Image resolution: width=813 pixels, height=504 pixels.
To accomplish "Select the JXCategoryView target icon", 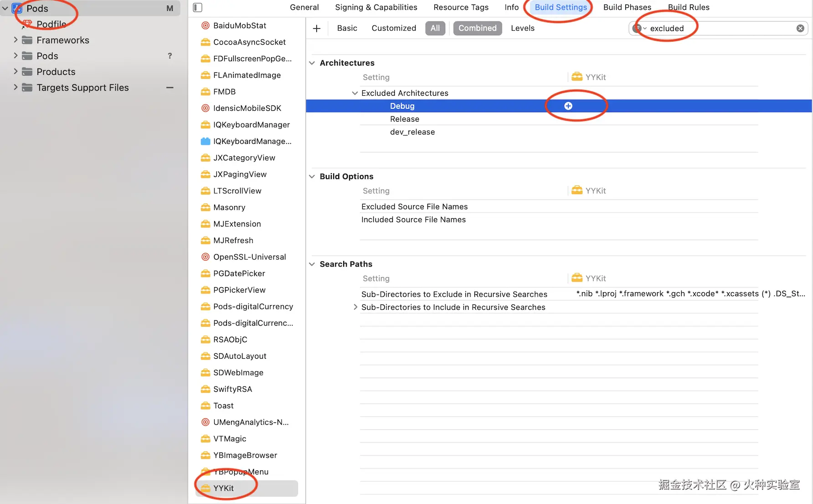I will click(206, 158).
